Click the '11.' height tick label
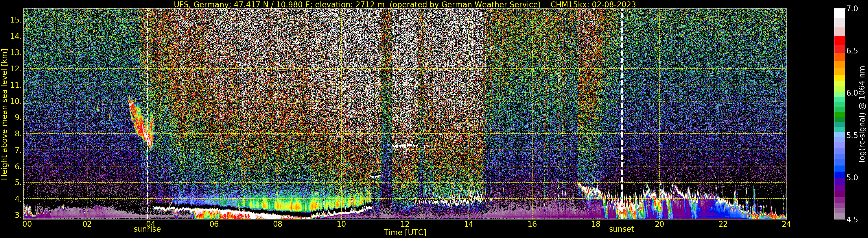The height and width of the screenshot is (238, 868). tap(16, 85)
